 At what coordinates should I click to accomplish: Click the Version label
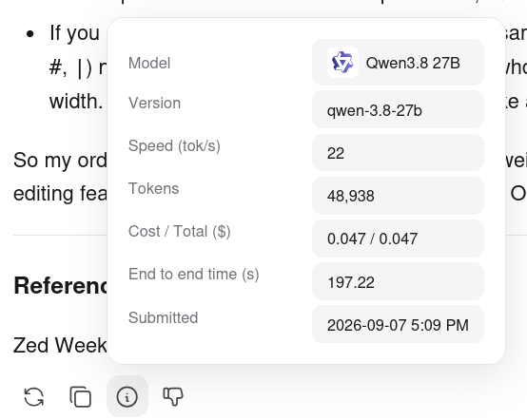pyautogui.click(x=155, y=103)
